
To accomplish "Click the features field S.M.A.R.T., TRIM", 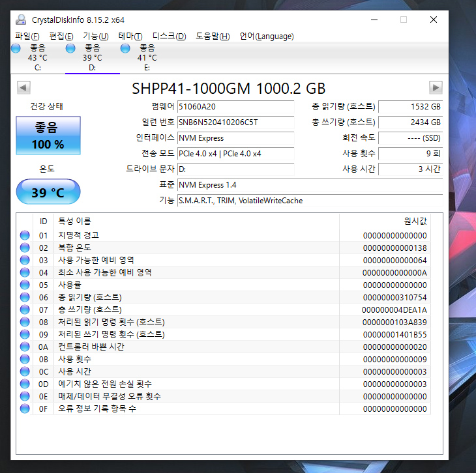I will click(x=310, y=201).
